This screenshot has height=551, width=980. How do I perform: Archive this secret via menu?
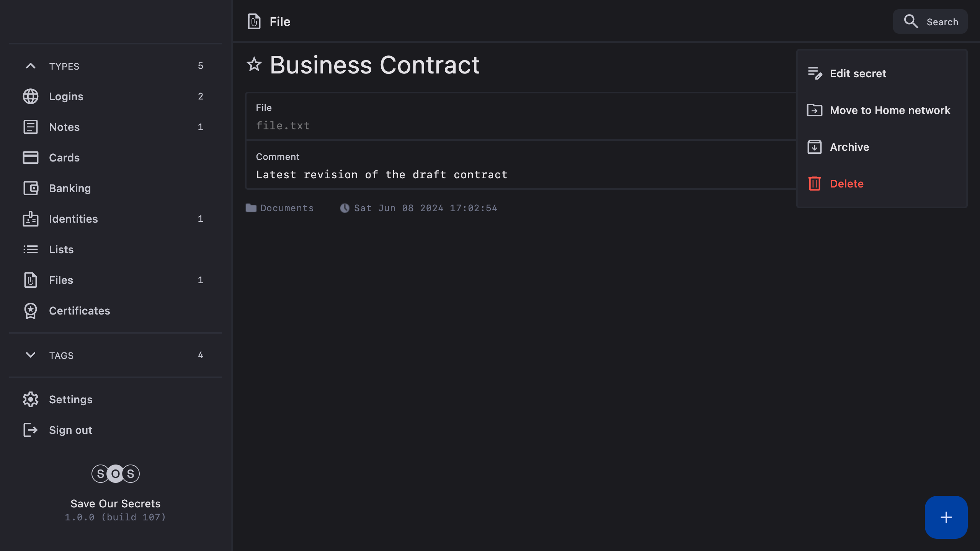[849, 147]
